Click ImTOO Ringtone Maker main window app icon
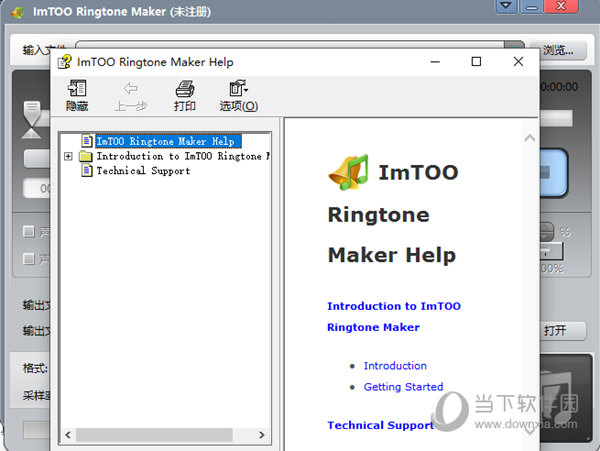 coord(18,12)
